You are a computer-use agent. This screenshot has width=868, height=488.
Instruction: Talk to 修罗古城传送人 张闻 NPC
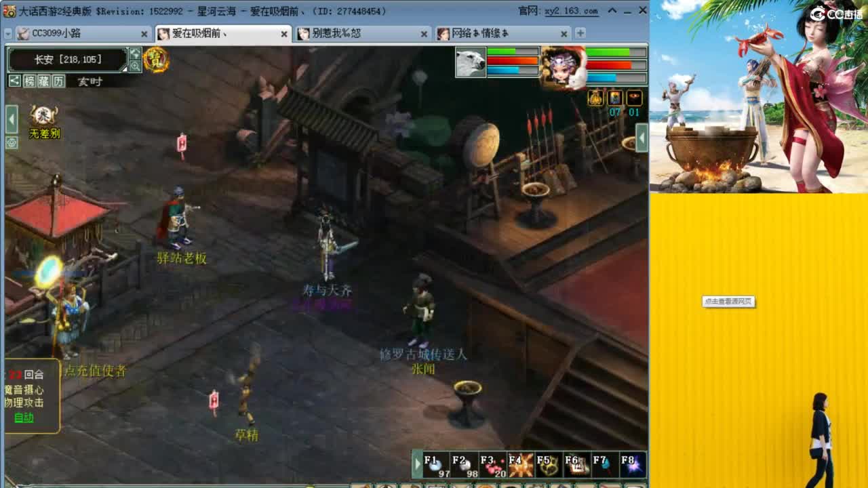click(x=420, y=310)
